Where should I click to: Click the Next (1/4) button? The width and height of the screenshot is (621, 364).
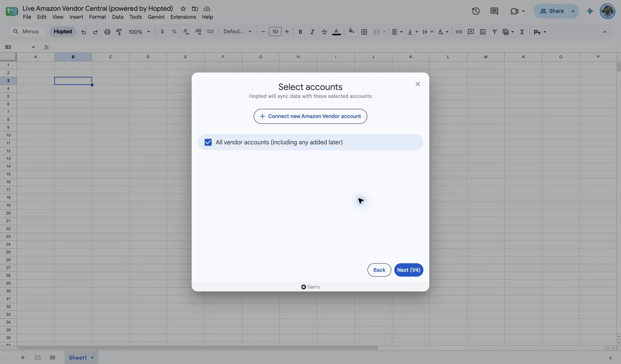409,270
